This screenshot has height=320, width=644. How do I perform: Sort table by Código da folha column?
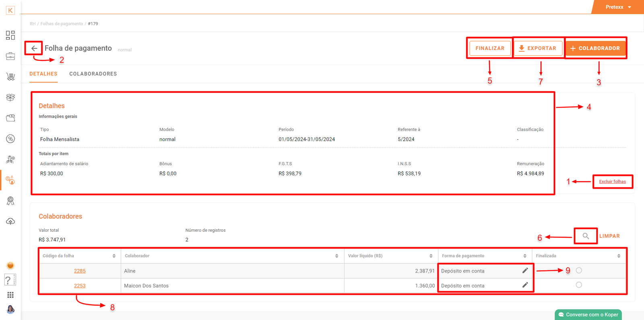(x=114, y=256)
